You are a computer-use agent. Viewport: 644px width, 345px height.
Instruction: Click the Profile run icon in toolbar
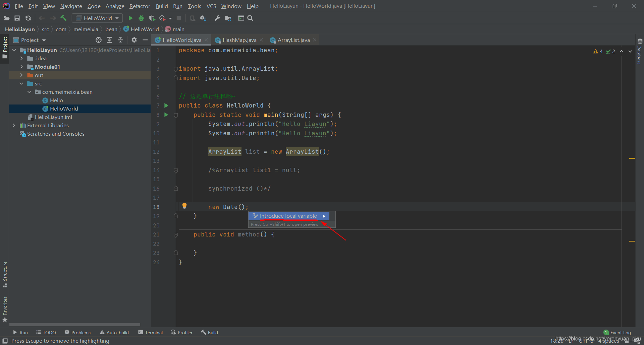[163, 18]
